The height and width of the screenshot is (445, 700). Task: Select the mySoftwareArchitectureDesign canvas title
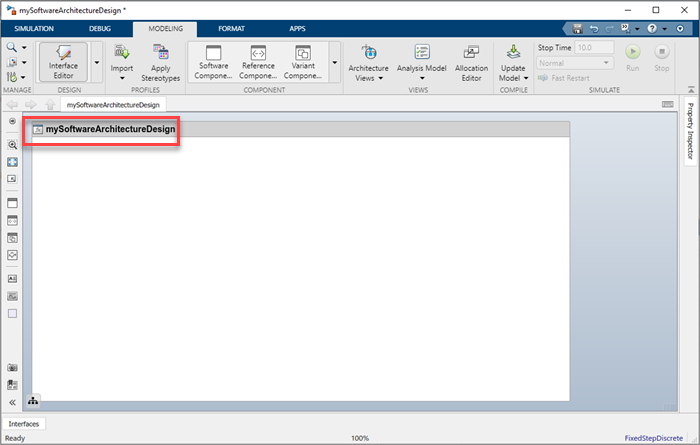pyautogui.click(x=110, y=129)
